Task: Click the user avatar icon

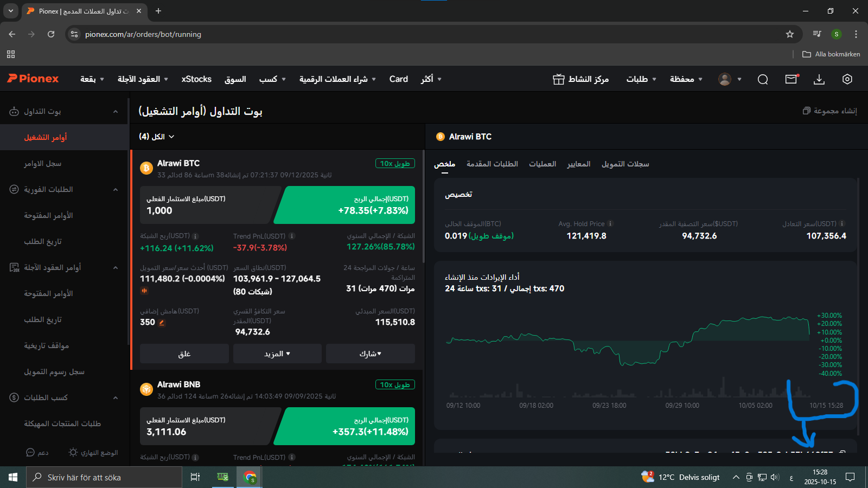Action: pos(724,79)
